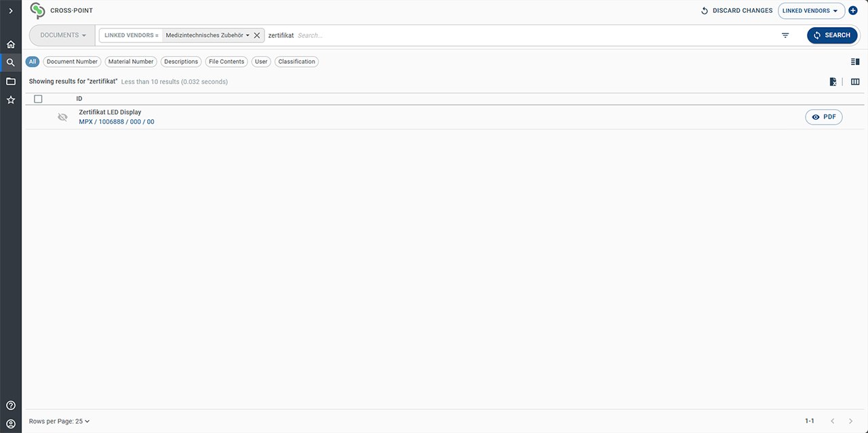Switch to column view using the columns icon
Screen dimensions: 868x433
855,81
